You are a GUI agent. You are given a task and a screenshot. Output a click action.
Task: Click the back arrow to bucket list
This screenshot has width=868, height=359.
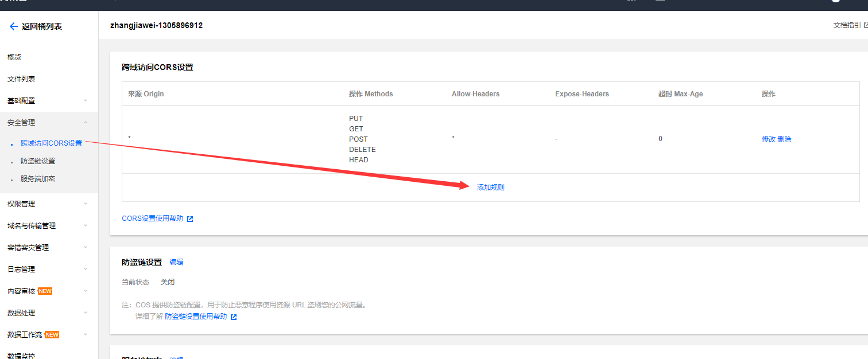pyautogui.click(x=13, y=26)
